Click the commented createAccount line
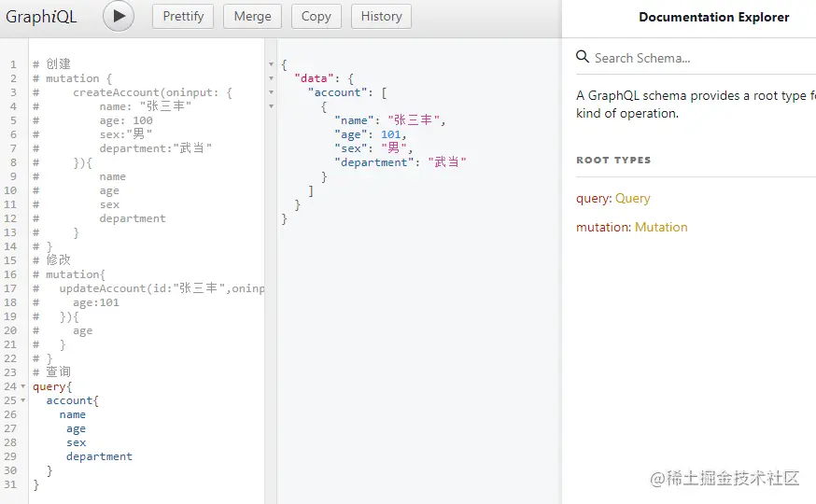This screenshot has height=504, width=816. [x=133, y=92]
